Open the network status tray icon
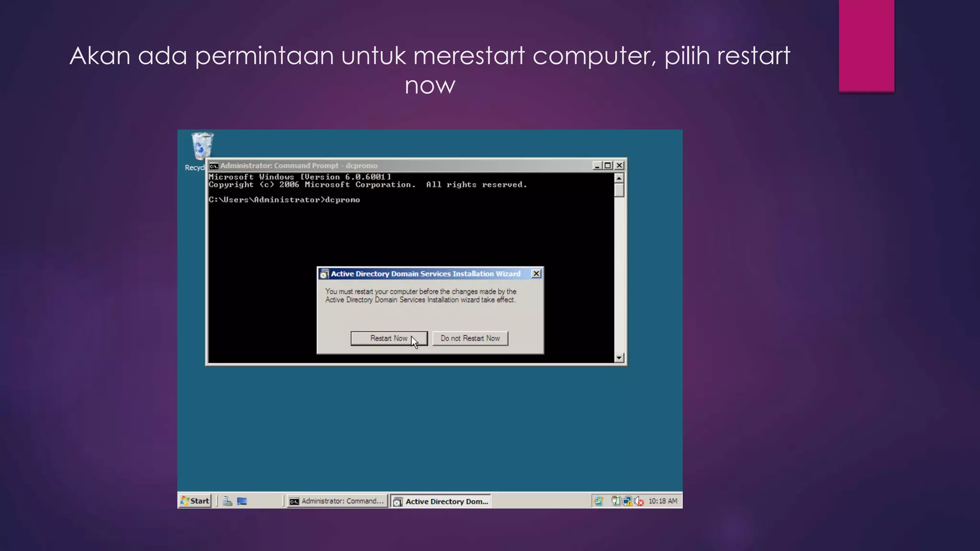Screen dimensions: 980x551 [627, 501]
